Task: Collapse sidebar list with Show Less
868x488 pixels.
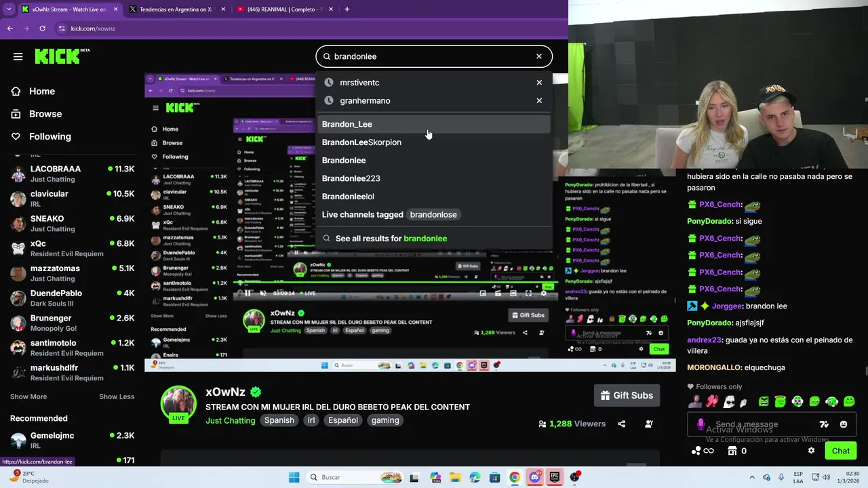Action: pyautogui.click(x=117, y=396)
